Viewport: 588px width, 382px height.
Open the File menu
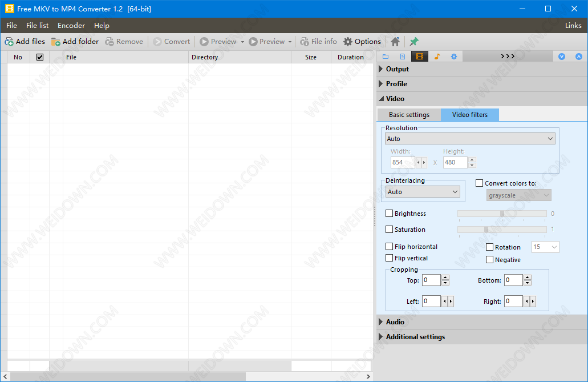pyautogui.click(x=11, y=26)
